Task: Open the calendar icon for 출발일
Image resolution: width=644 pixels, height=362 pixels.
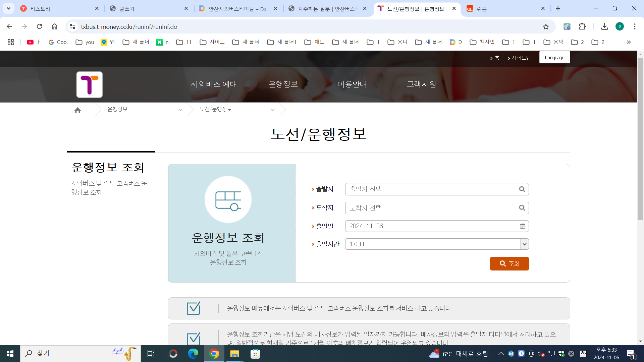Action: click(522, 226)
